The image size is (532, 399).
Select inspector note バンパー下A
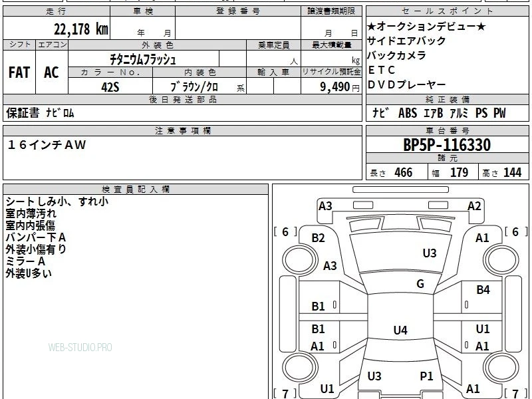(x=36, y=237)
